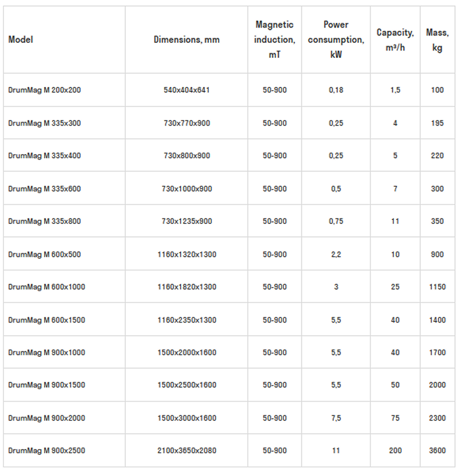Click the DrumMag M 600x500 model name
This screenshot has height=476, width=461.
coord(44,254)
